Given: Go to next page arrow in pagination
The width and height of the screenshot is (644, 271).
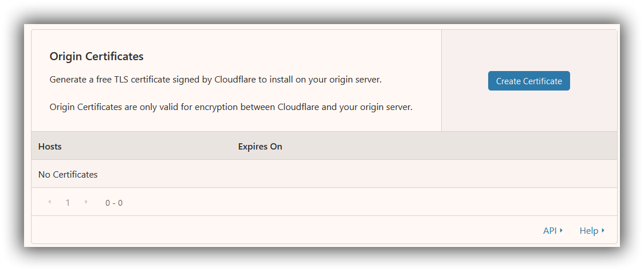Looking at the screenshot, I should pyautogui.click(x=86, y=202).
